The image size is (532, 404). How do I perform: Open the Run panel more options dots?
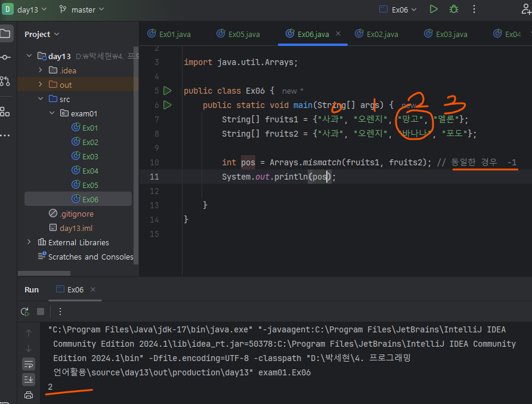60,312
